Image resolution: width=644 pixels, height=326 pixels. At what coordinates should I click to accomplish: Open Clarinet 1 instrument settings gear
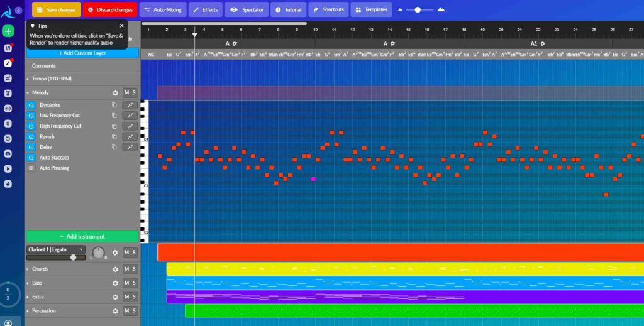(115, 253)
